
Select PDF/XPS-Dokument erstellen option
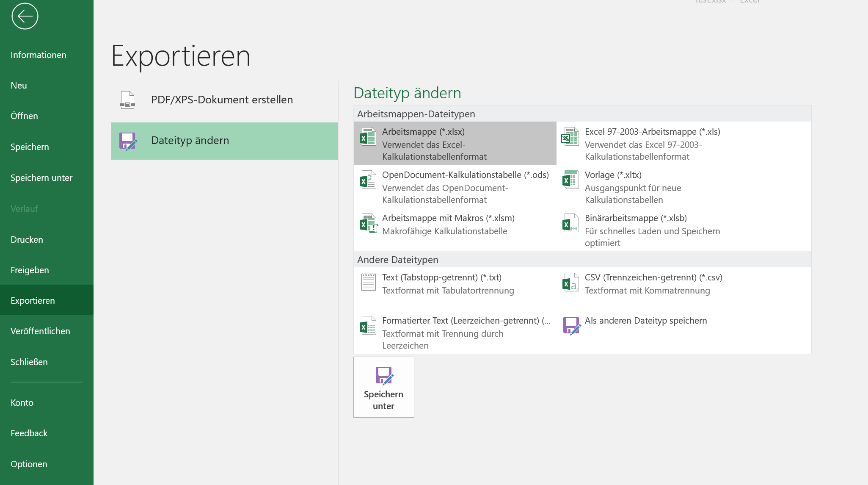(x=224, y=100)
